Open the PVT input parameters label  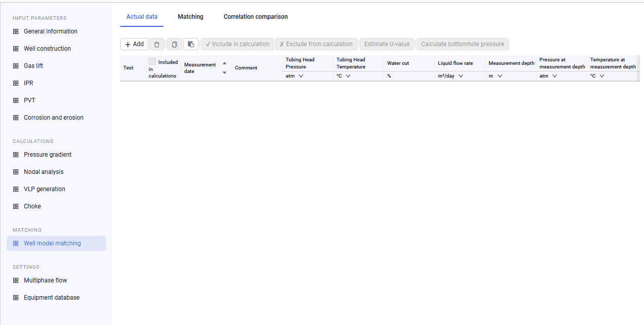(29, 100)
